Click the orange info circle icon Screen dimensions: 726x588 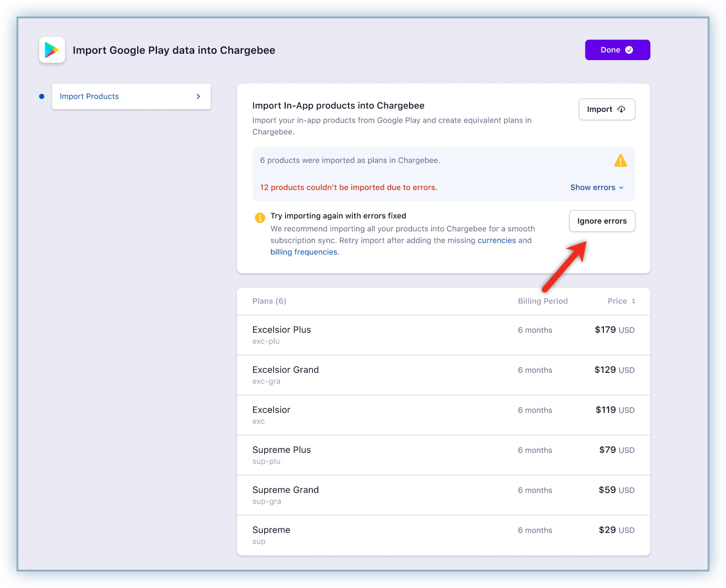(260, 217)
